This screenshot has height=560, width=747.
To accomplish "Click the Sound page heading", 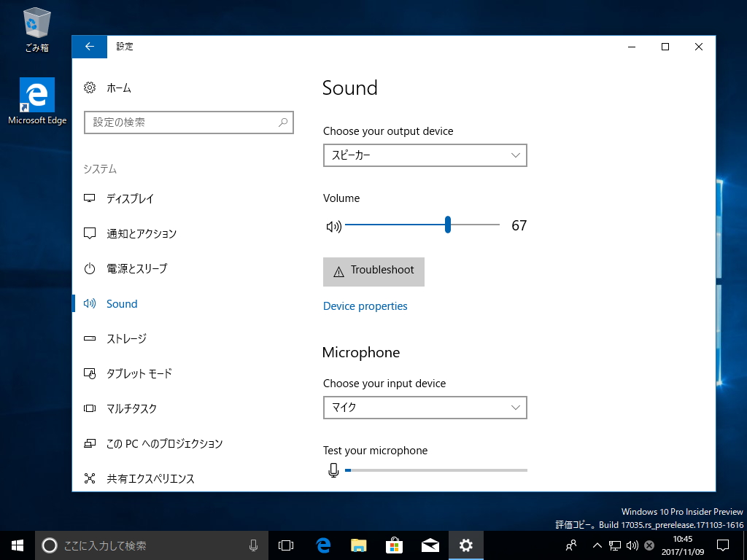I will (x=349, y=88).
